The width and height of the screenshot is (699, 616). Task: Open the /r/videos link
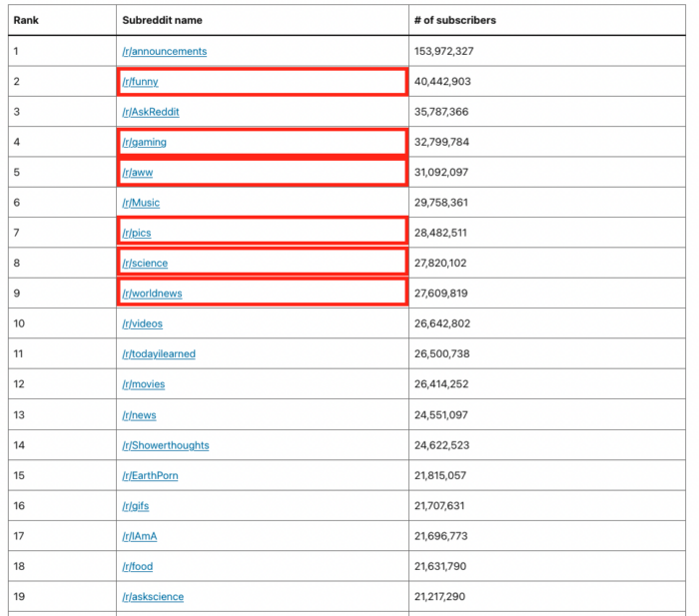click(x=143, y=323)
